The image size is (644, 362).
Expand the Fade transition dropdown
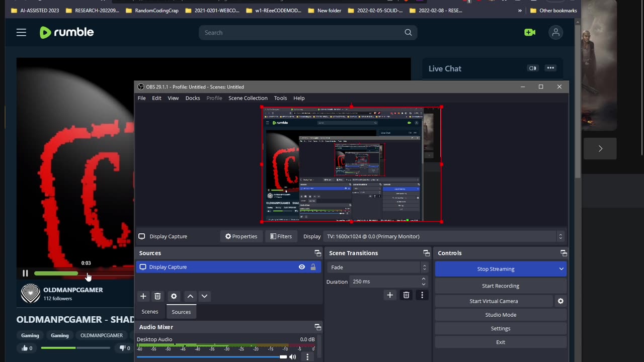[424, 267]
